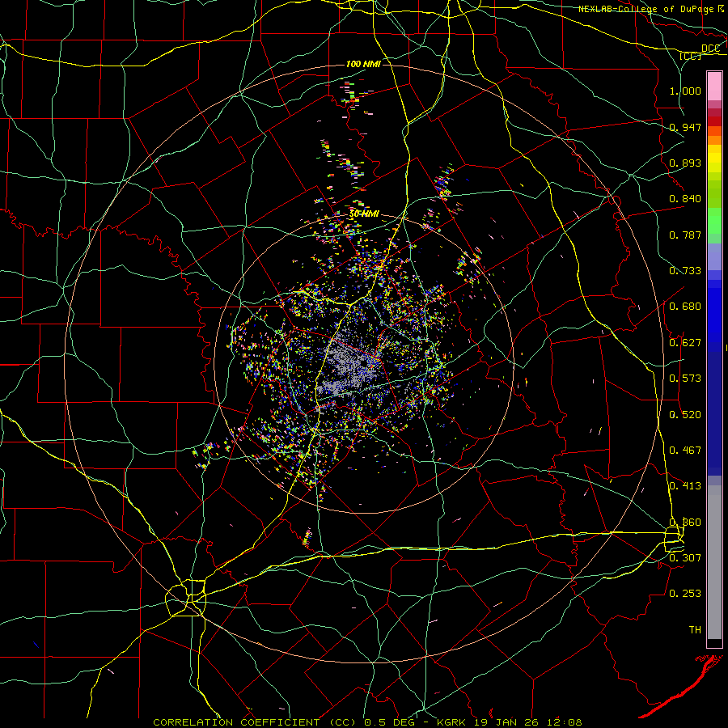Click the gray clutter at the radar center
Viewport: 728px width, 728px height.
point(349,365)
